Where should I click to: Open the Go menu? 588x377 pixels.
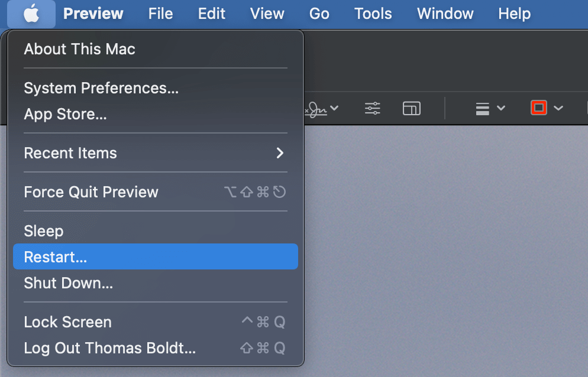319,14
